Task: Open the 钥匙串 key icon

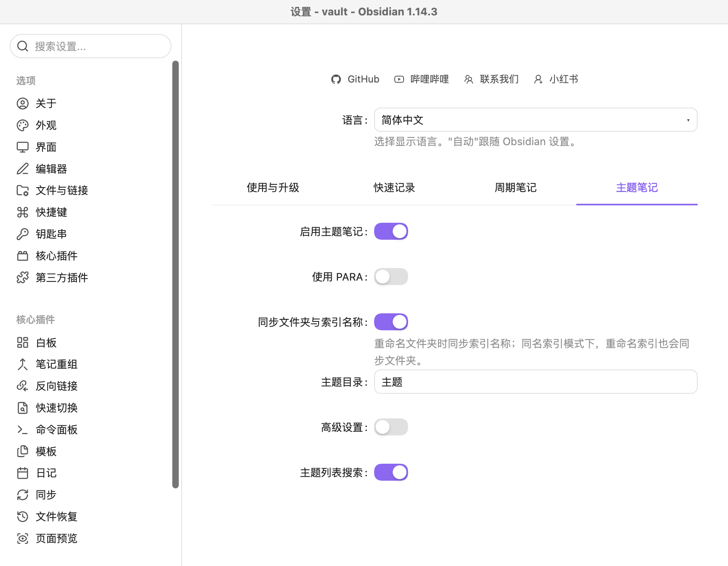Action: coord(23,234)
